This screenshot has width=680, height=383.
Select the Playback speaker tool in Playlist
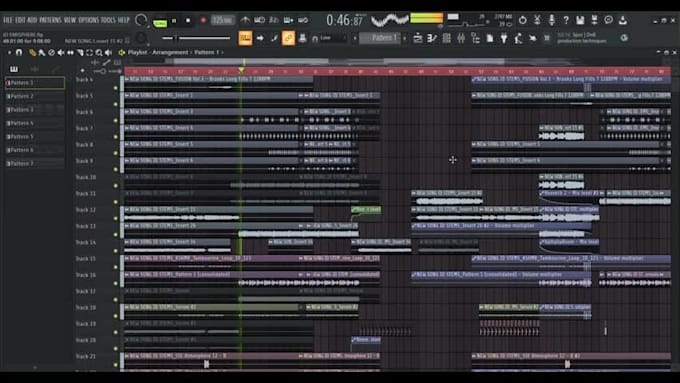108,52
